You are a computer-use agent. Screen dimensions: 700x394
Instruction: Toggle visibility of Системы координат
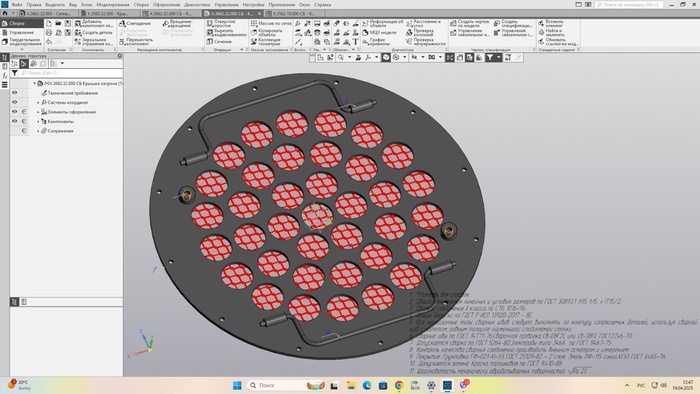coord(15,102)
